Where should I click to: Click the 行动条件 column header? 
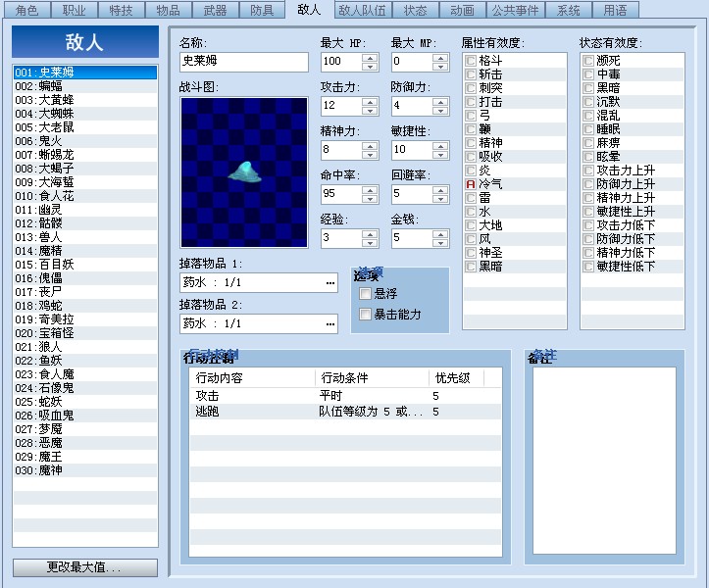pos(372,378)
